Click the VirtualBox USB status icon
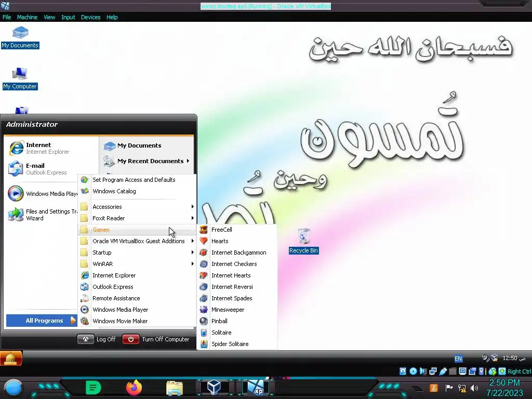 point(443,371)
